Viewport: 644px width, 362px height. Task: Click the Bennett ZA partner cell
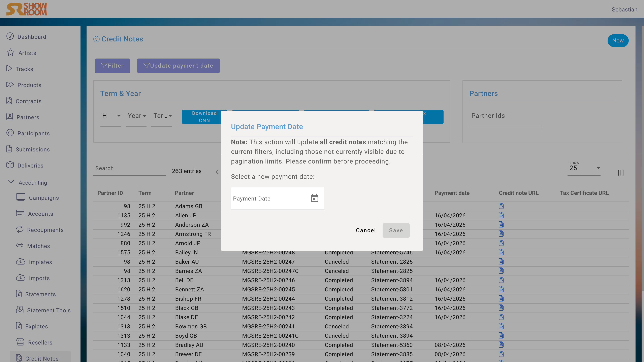[x=189, y=289]
